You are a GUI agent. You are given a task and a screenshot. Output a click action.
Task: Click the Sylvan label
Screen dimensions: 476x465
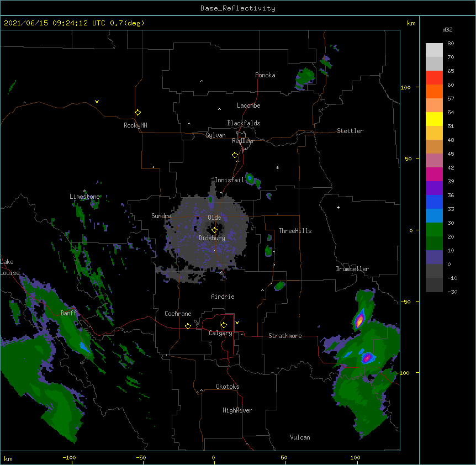[x=215, y=135]
